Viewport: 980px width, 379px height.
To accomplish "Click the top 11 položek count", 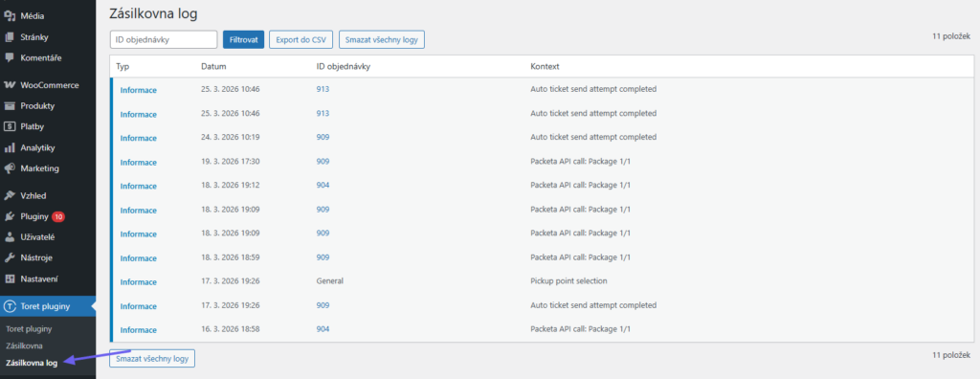I will coord(952,37).
